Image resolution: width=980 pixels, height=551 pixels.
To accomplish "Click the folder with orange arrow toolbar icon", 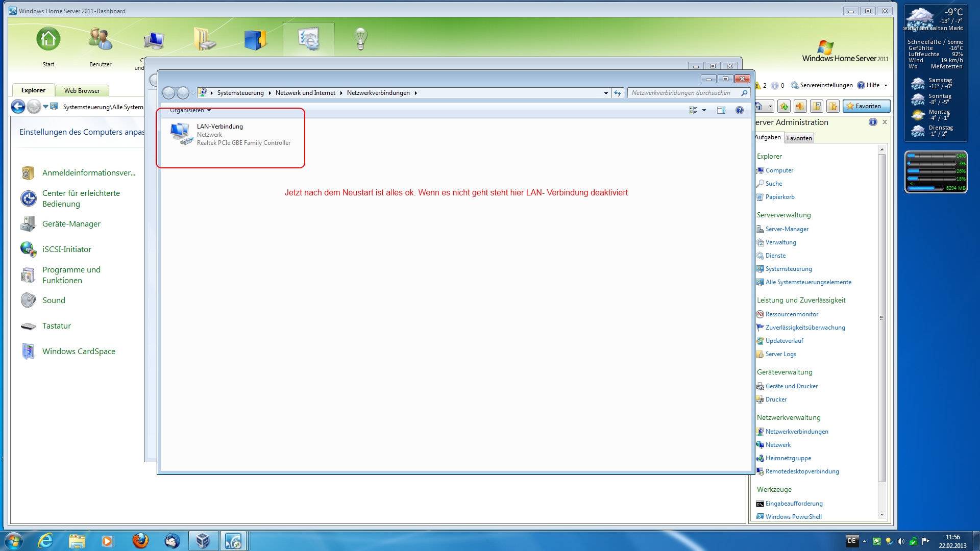I will 800,106.
